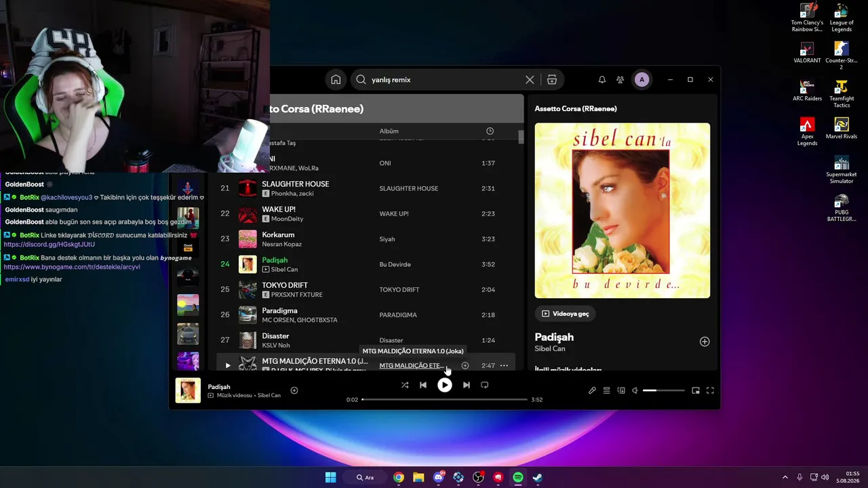This screenshot has width=868, height=488.
Task: Open Google Chrome from the taskbar
Action: pyautogui.click(x=399, y=477)
